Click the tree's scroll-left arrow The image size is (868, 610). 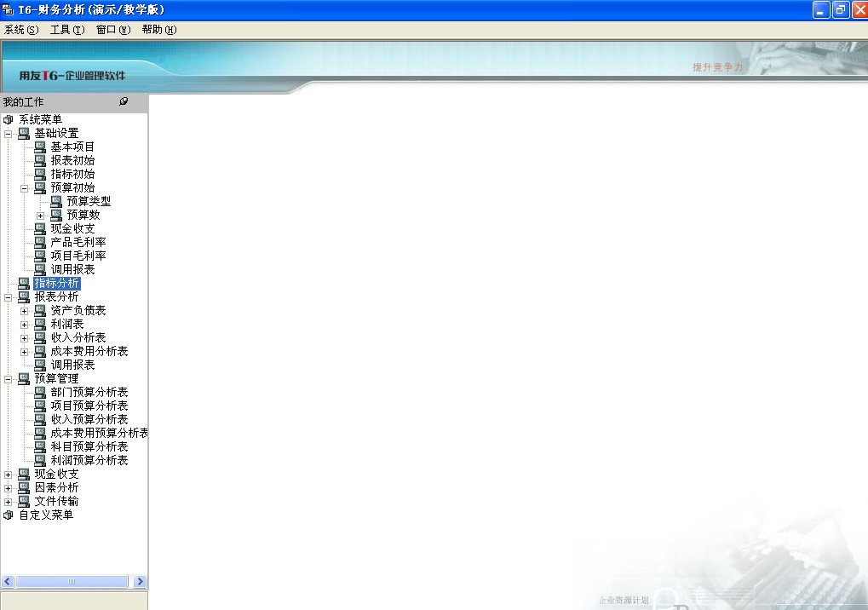[x=8, y=581]
